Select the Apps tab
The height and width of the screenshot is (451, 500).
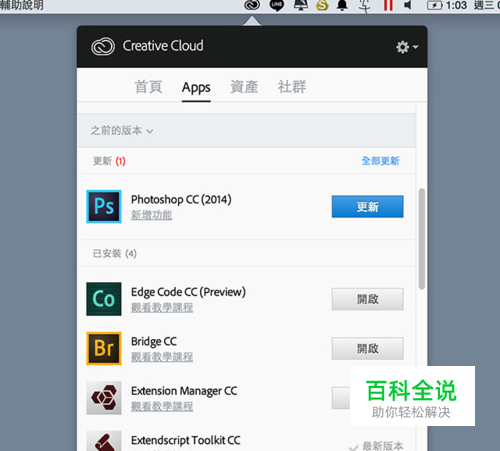196,88
